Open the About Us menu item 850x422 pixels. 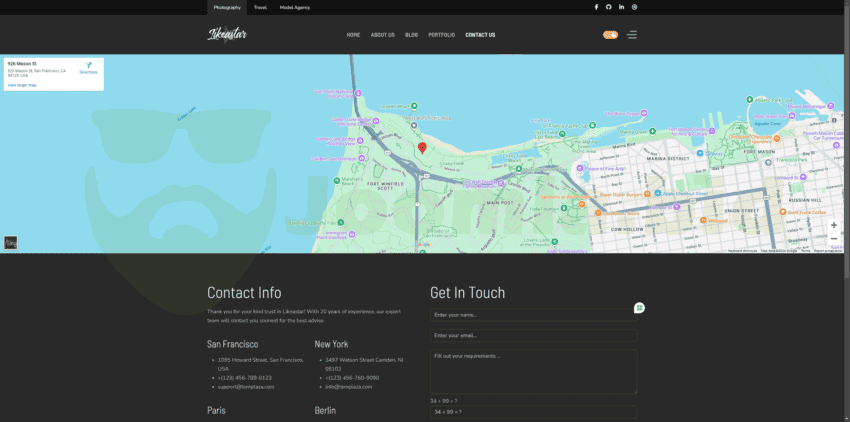(x=382, y=35)
